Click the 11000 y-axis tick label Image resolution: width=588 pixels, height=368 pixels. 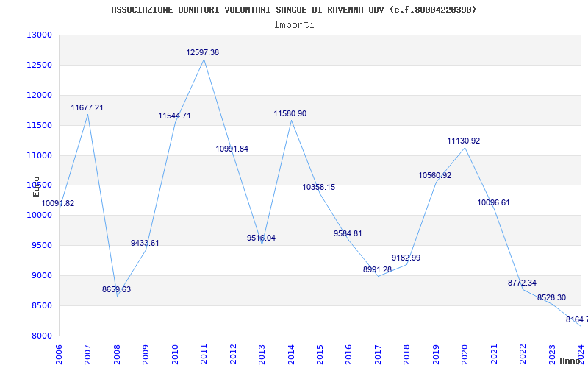click(39, 155)
